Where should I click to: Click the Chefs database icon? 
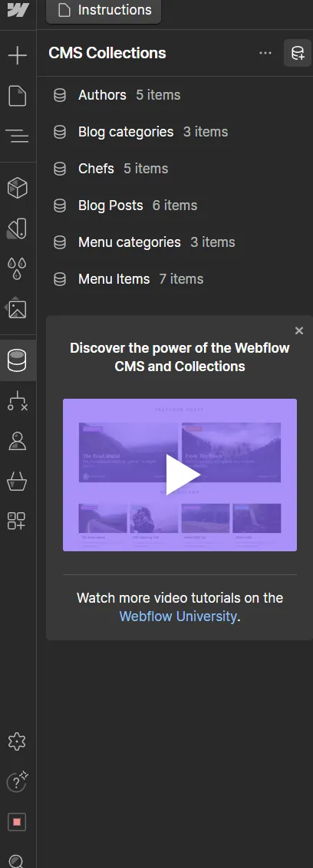tap(60, 169)
